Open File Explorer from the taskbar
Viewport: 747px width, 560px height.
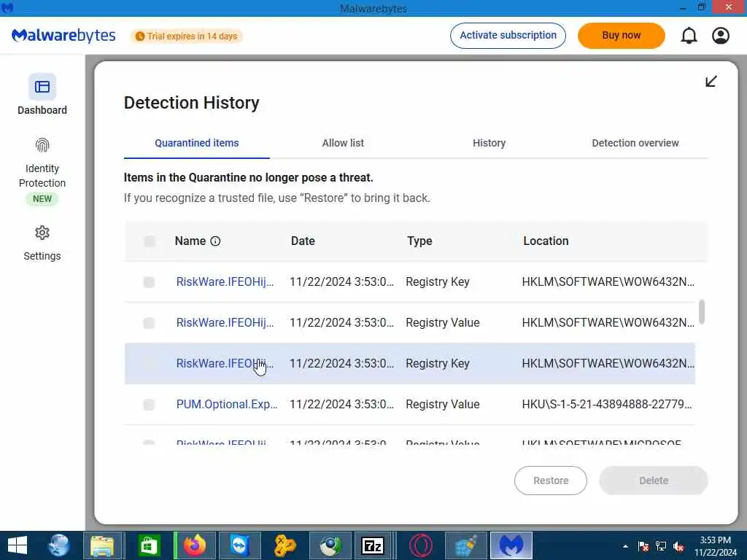102,545
